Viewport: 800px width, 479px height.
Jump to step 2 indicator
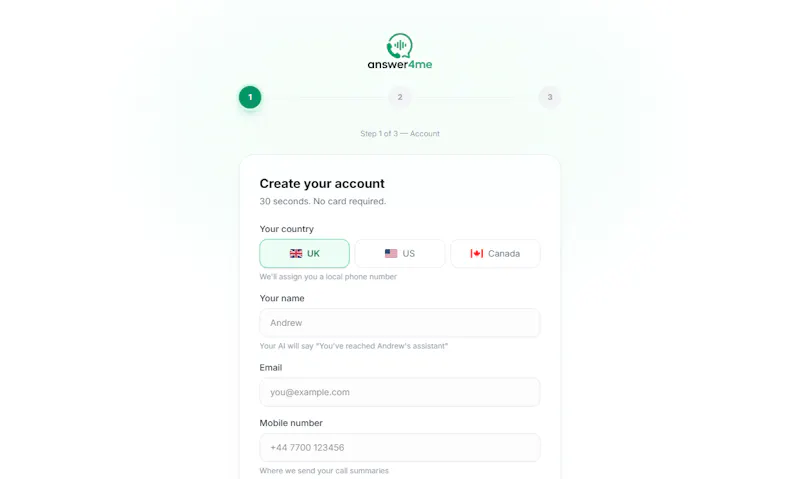[399, 97]
